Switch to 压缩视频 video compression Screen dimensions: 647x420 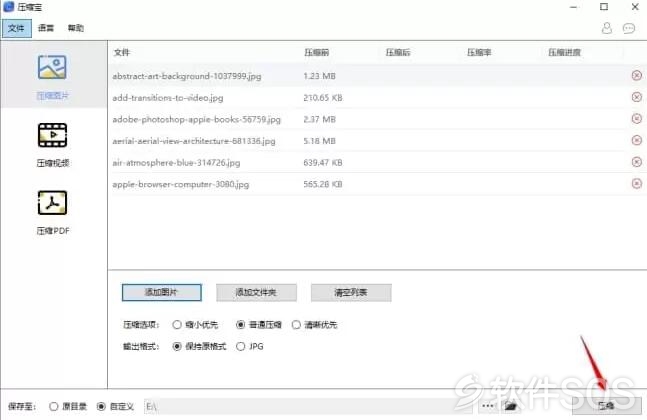(52, 145)
